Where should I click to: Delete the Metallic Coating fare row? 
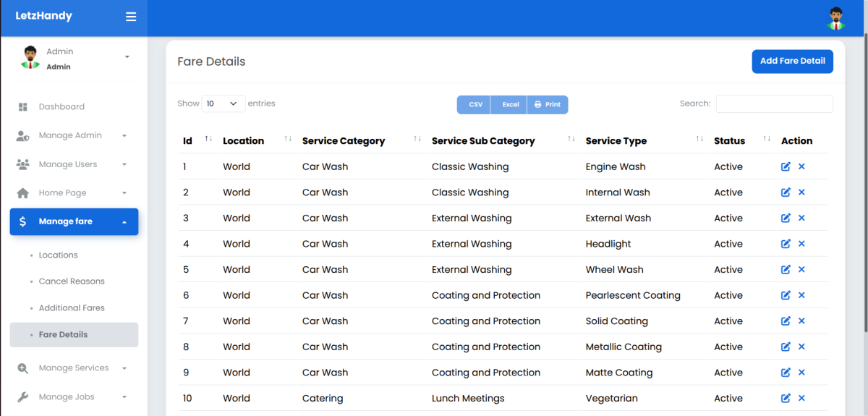click(801, 347)
